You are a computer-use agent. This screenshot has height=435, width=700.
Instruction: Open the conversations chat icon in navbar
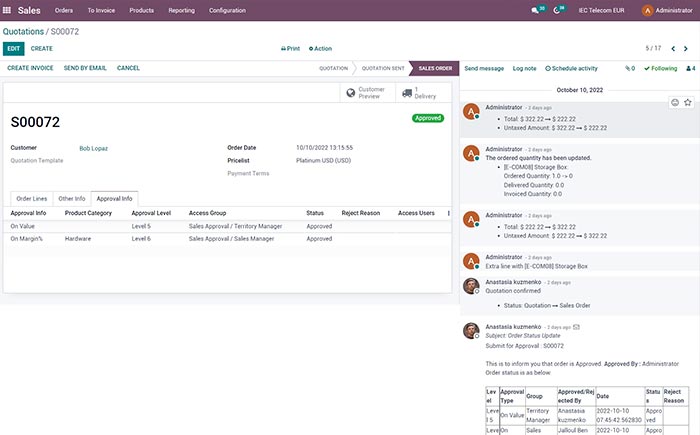coord(534,10)
